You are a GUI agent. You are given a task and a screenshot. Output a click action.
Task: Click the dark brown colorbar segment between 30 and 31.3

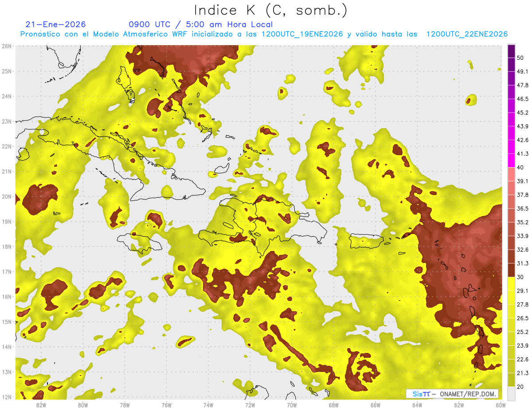tap(511, 270)
